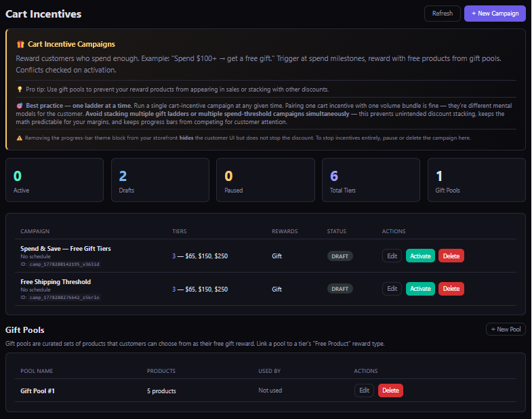
Task: Click the Refresh button
Action: click(442, 14)
